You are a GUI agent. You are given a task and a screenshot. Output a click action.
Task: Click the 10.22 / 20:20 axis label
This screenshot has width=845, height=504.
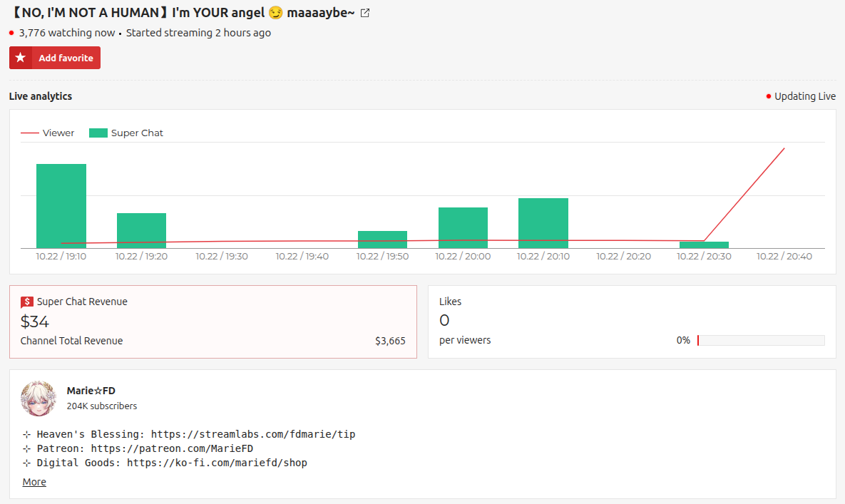pyautogui.click(x=623, y=257)
